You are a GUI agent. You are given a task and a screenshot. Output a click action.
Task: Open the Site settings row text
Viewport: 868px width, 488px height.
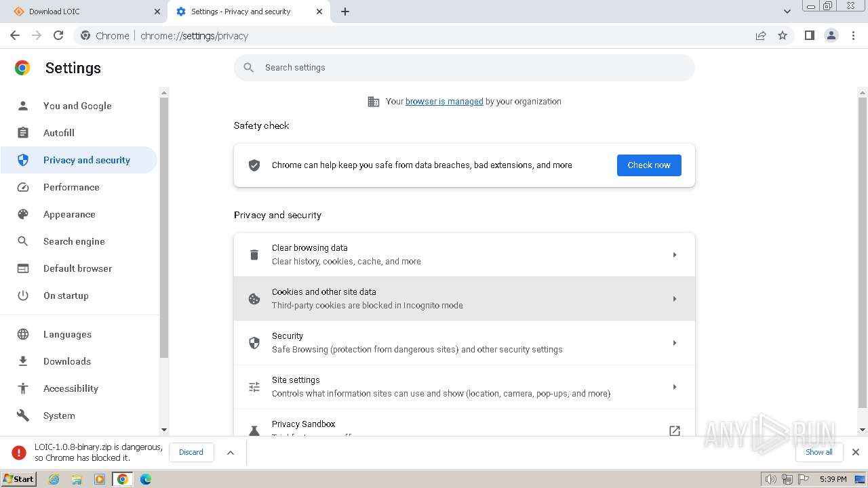pyautogui.click(x=441, y=387)
